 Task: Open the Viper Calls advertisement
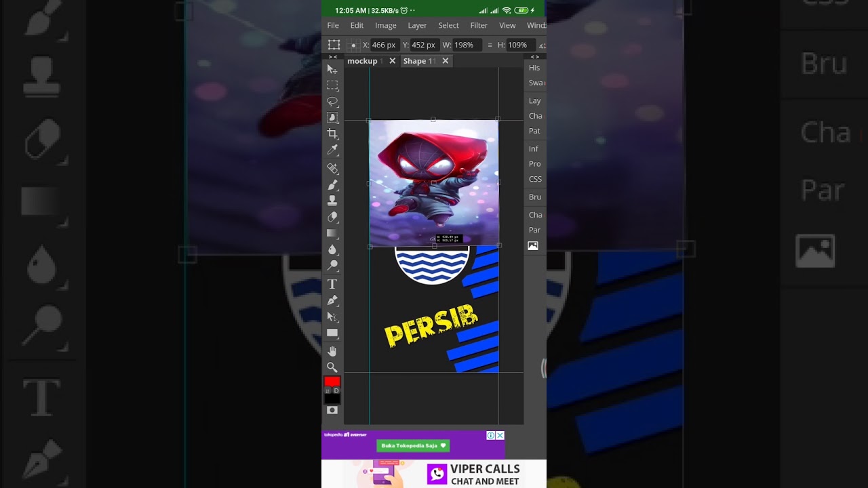tap(434, 474)
